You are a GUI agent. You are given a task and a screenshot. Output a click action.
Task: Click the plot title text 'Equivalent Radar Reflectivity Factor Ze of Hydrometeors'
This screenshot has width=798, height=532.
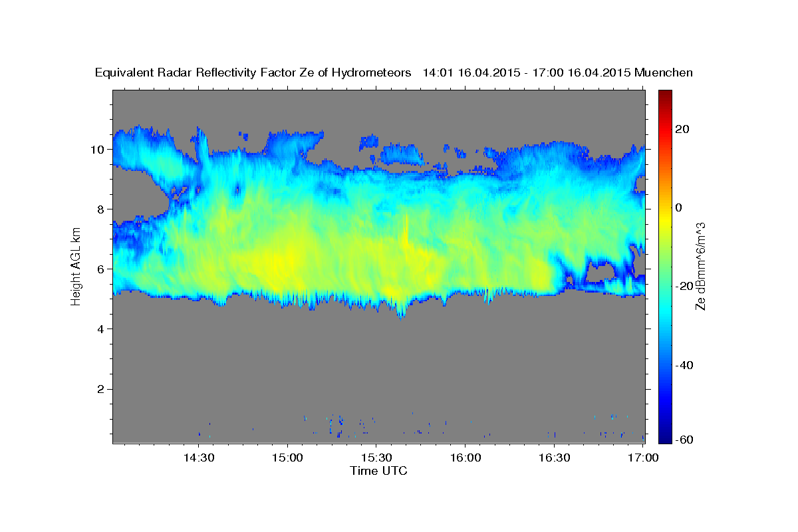pos(253,73)
